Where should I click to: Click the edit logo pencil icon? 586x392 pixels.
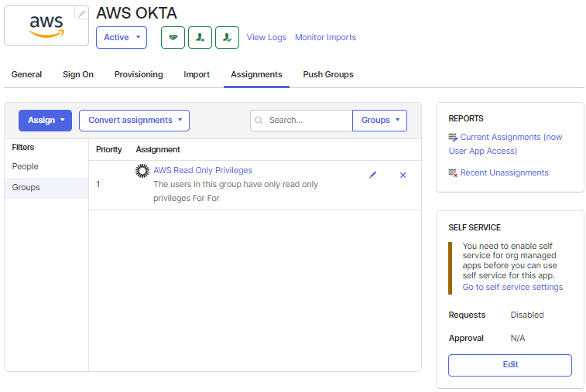[81, 13]
